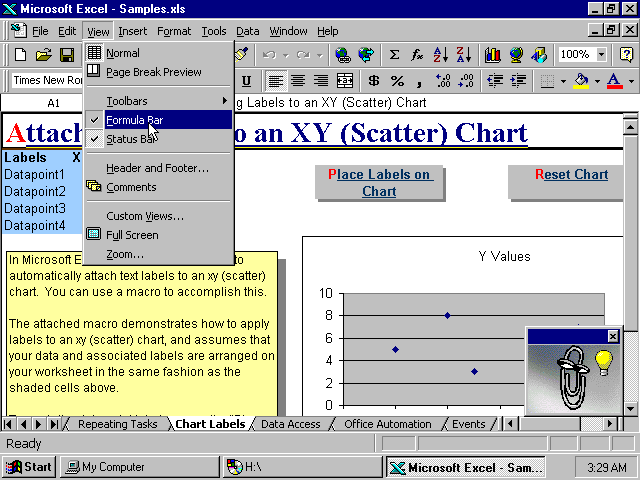The height and width of the screenshot is (480, 640).
Task: Apply Currency Style formatting
Action: [373, 81]
